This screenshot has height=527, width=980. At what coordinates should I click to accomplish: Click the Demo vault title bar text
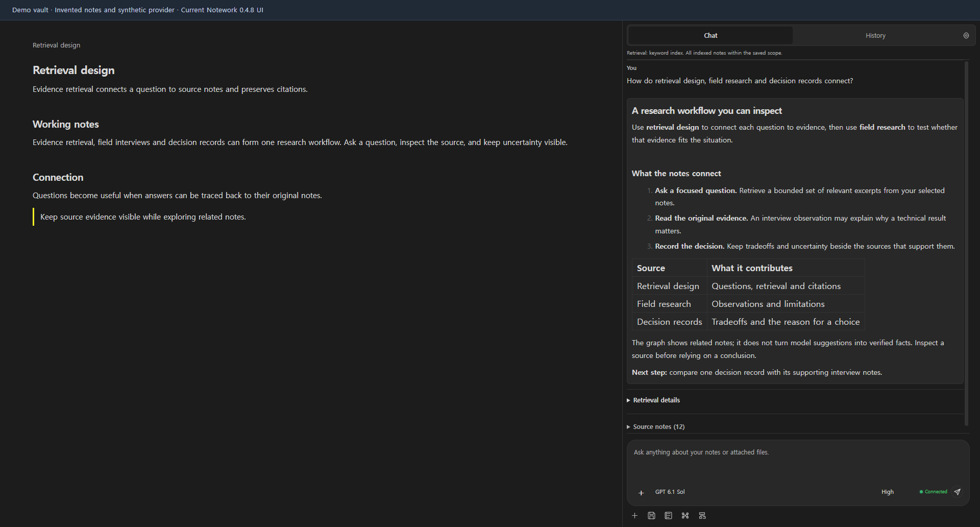pyautogui.click(x=138, y=10)
